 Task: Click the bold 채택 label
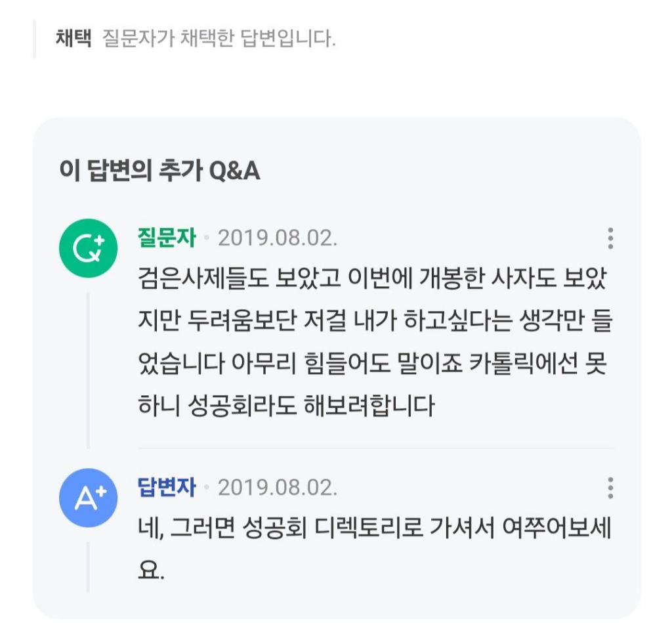point(73,37)
